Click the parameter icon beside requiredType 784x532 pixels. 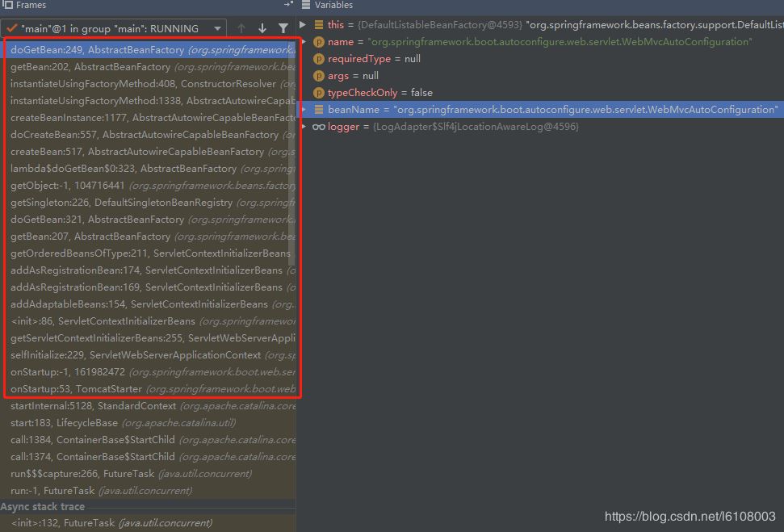pos(318,59)
